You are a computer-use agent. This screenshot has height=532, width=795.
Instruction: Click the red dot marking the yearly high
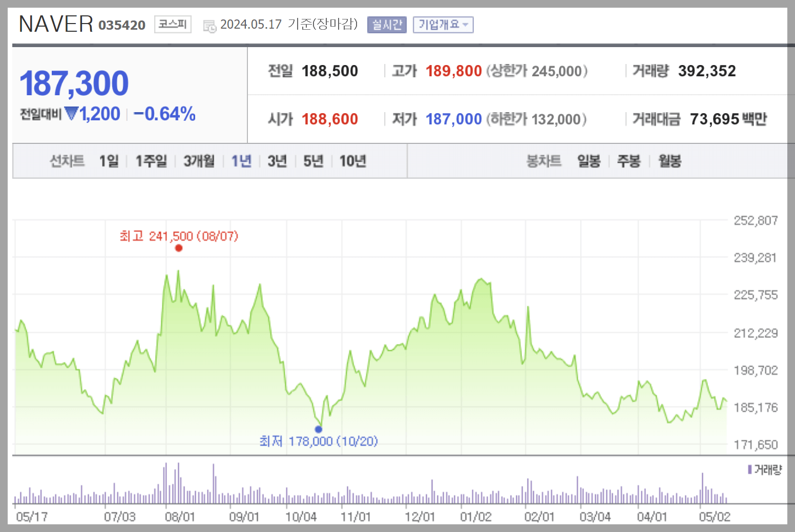tap(179, 248)
